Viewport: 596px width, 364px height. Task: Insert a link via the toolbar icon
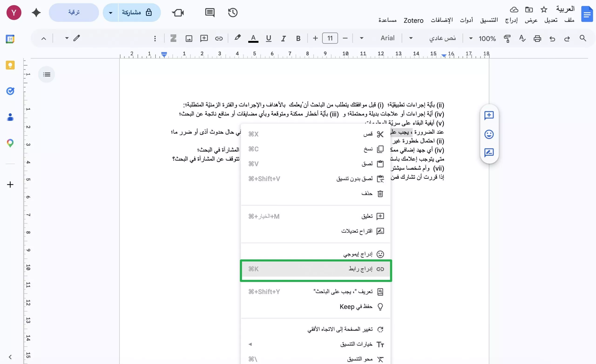[x=219, y=38]
